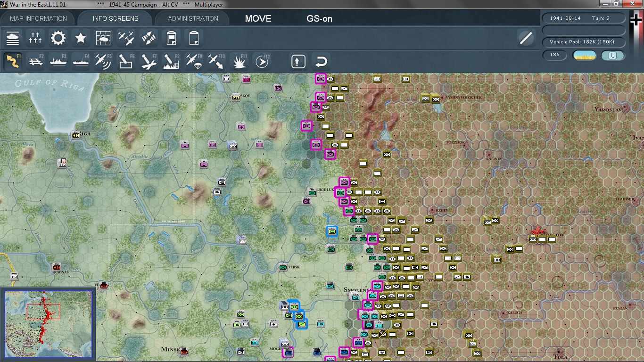Click the Vehicle Pool 182K readout
The width and height of the screenshot is (644, 362).
click(585, 42)
